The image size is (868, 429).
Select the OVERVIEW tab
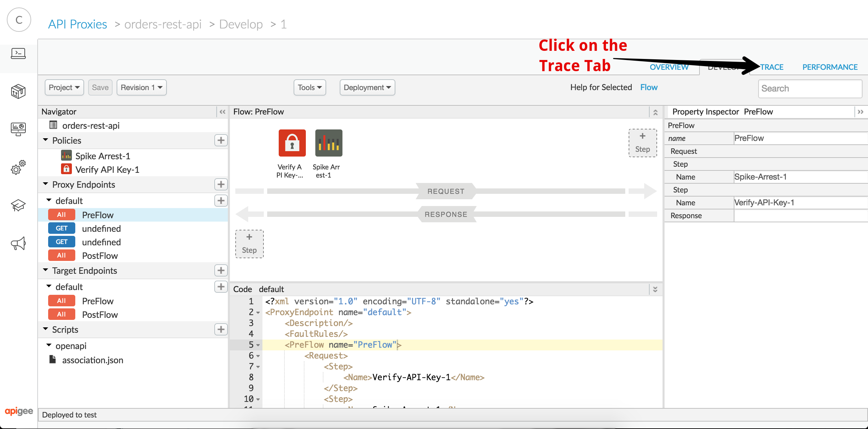669,66
